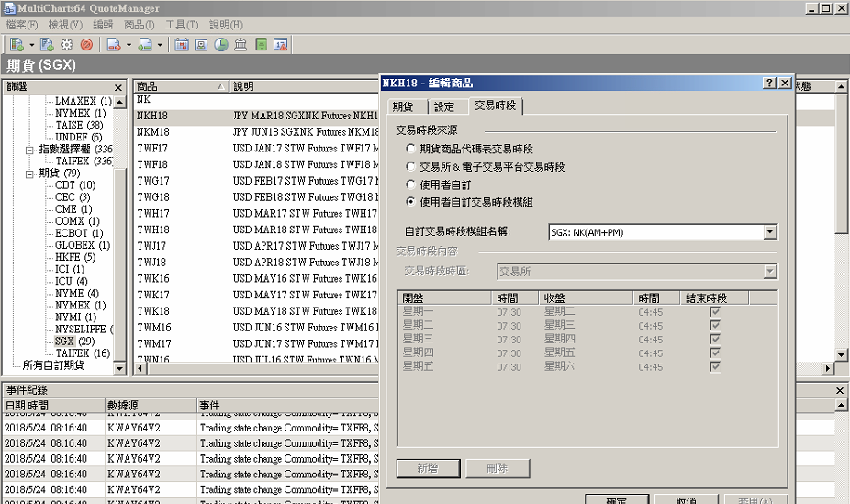Open the SGX: NK(AM+PM) session template dropdown
Image resolution: width=850 pixels, height=504 pixels.
(x=770, y=232)
